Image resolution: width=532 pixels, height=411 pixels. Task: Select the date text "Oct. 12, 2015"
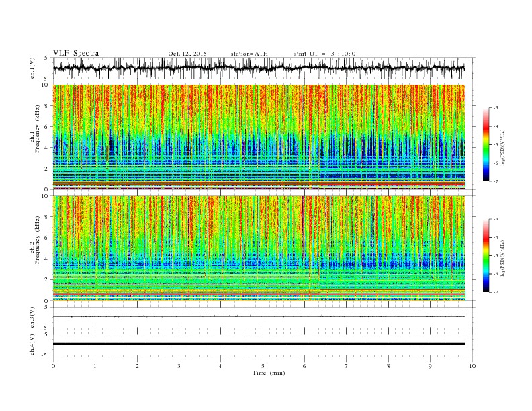(x=187, y=54)
